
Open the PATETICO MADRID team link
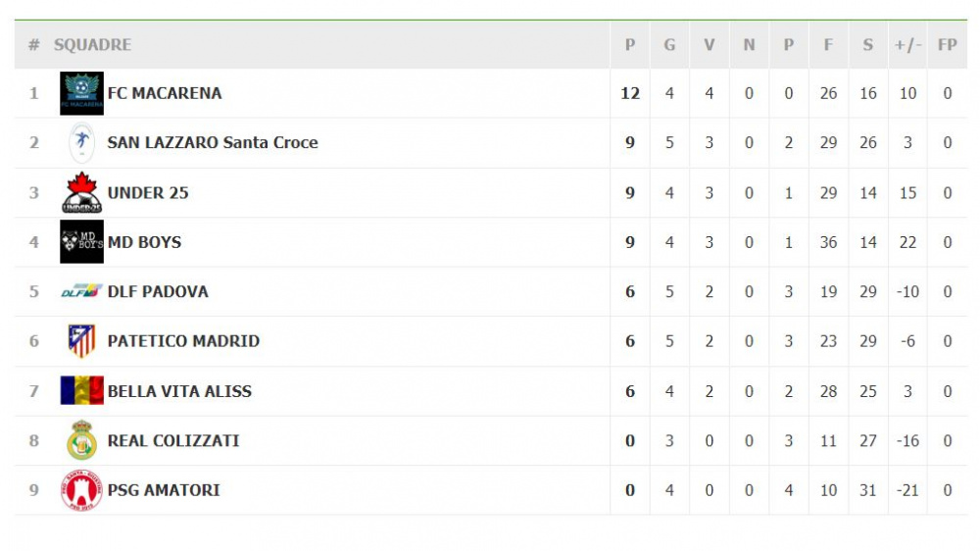click(x=183, y=341)
